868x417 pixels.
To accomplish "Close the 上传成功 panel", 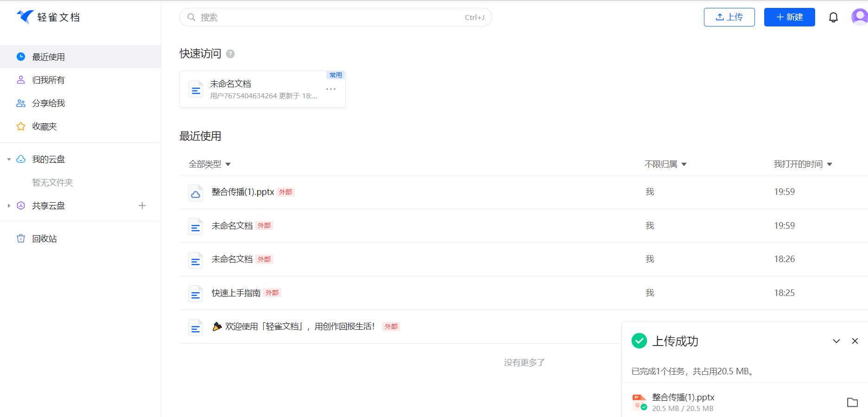I will click(x=855, y=341).
